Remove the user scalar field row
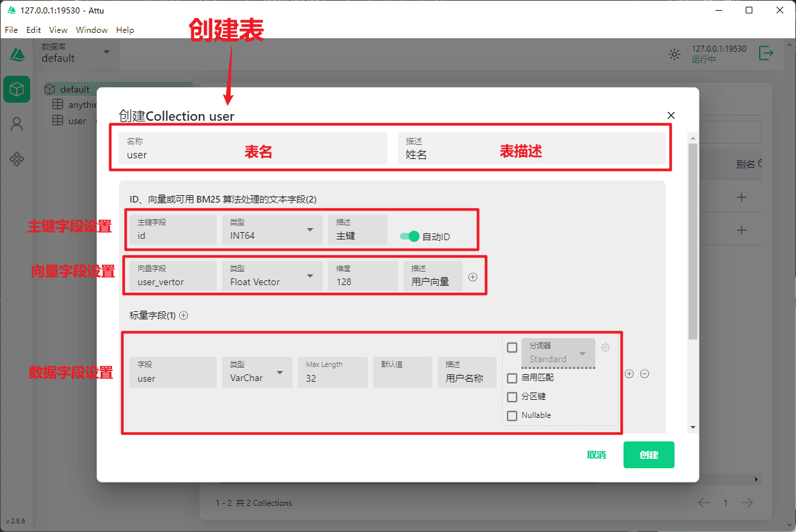796x532 pixels. pyautogui.click(x=644, y=374)
